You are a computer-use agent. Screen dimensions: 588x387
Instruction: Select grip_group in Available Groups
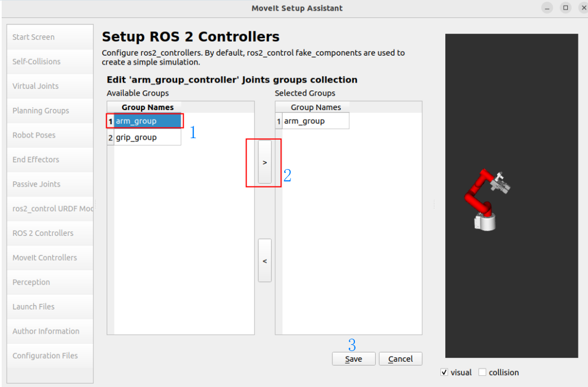tap(147, 137)
